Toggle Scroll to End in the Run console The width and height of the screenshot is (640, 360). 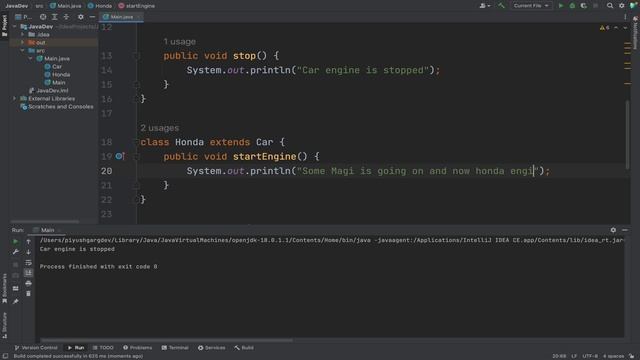[29, 273]
